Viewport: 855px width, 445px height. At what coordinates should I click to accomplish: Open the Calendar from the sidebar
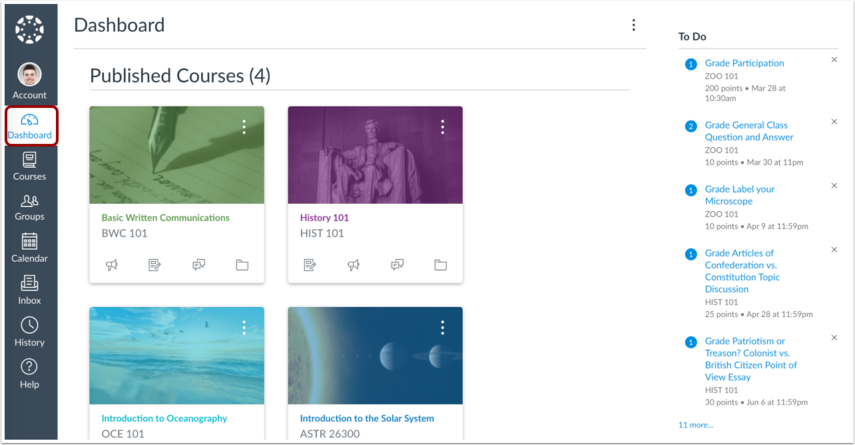[29, 248]
